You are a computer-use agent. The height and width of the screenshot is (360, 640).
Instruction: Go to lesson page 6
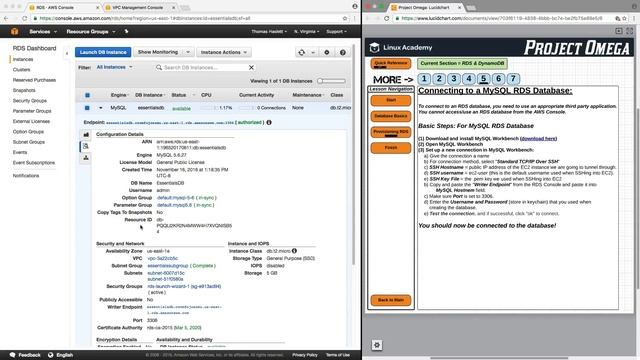click(498, 78)
